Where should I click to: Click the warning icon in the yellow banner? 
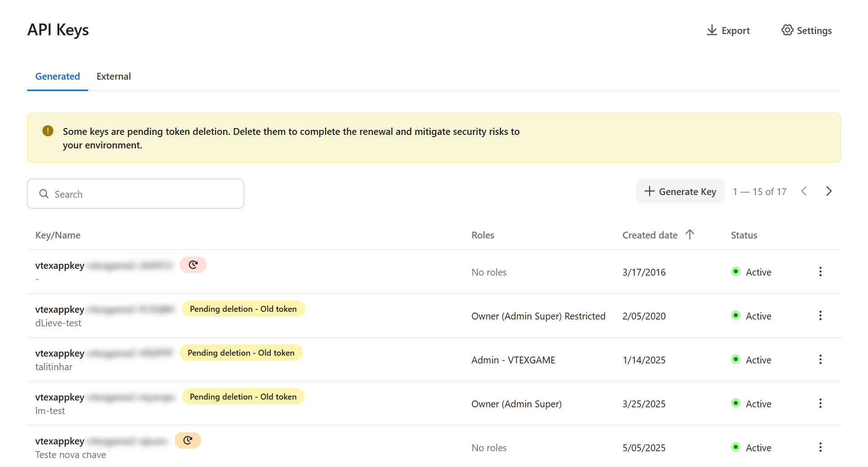tap(47, 131)
